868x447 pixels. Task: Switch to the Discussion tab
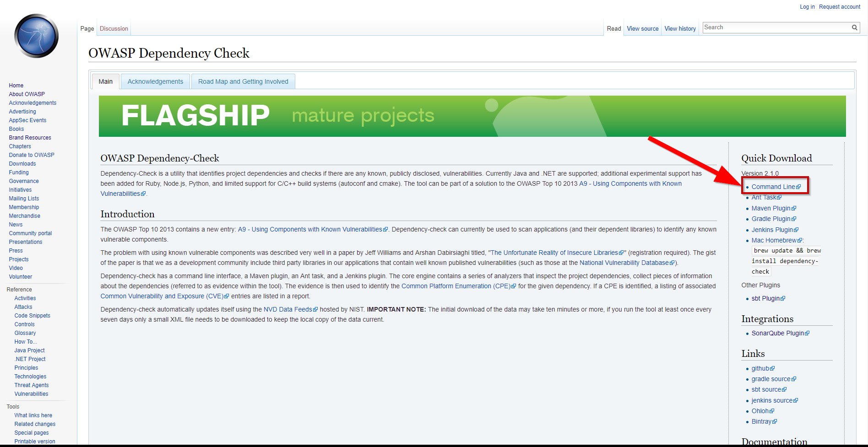pyautogui.click(x=114, y=28)
